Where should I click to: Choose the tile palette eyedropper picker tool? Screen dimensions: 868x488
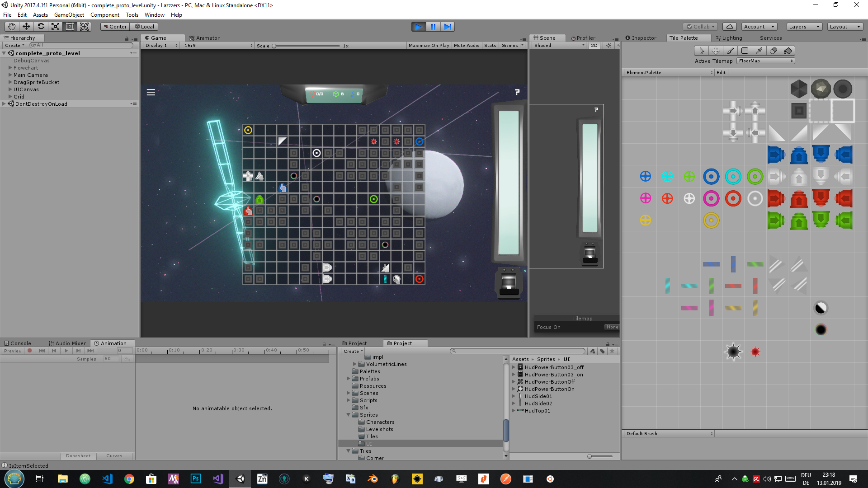pos(759,51)
